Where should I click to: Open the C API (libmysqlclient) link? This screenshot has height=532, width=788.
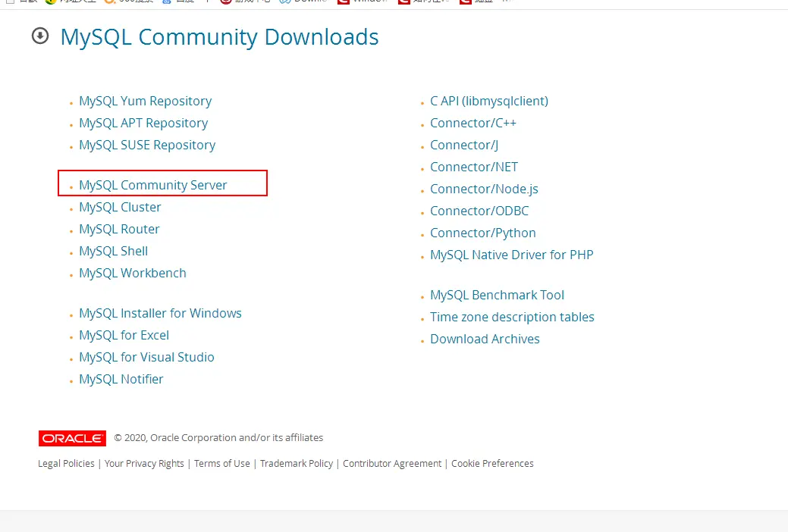coord(489,101)
